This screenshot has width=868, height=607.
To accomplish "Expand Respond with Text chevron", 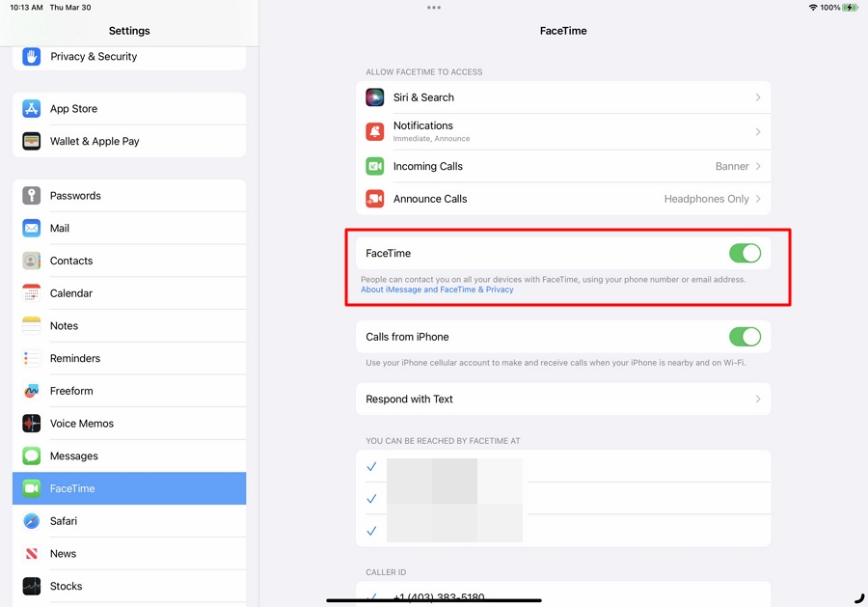I will tap(758, 400).
